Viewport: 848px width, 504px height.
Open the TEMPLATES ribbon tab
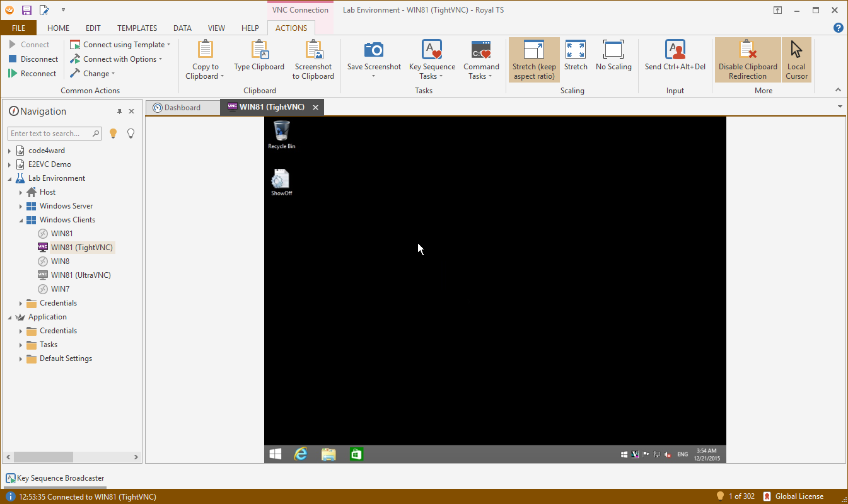pos(137,28)
